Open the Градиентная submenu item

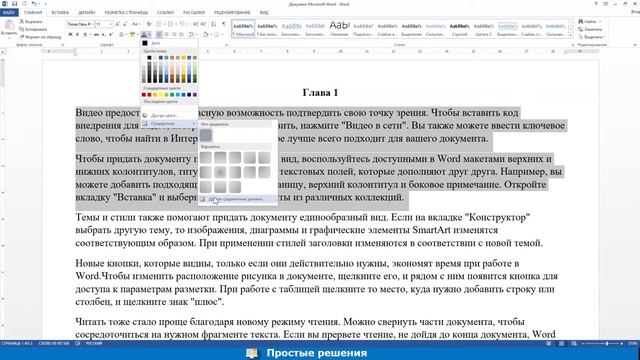click(x=169, y=123)
